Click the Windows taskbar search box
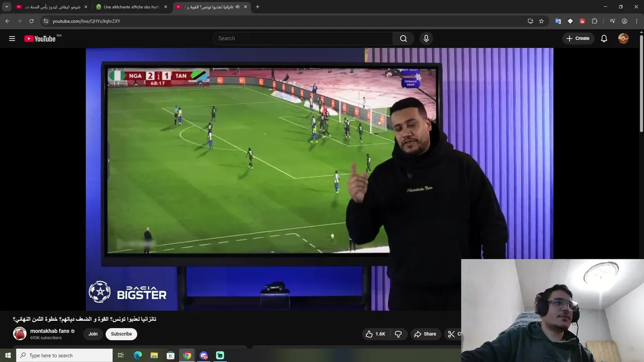The width and height of the screenshot is (644, 362). (x=64, y=355)
